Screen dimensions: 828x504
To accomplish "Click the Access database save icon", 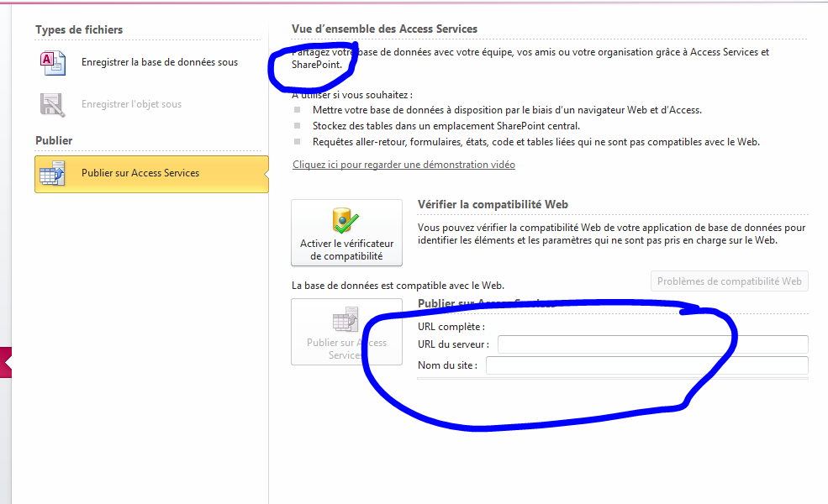I will 53,63.
